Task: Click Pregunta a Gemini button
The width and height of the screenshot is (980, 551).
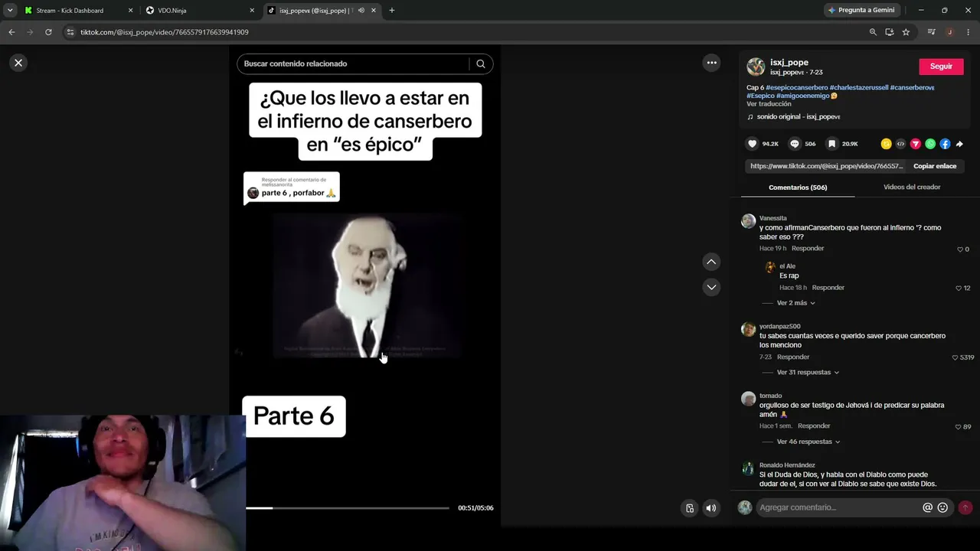Action: coord(861,10)
